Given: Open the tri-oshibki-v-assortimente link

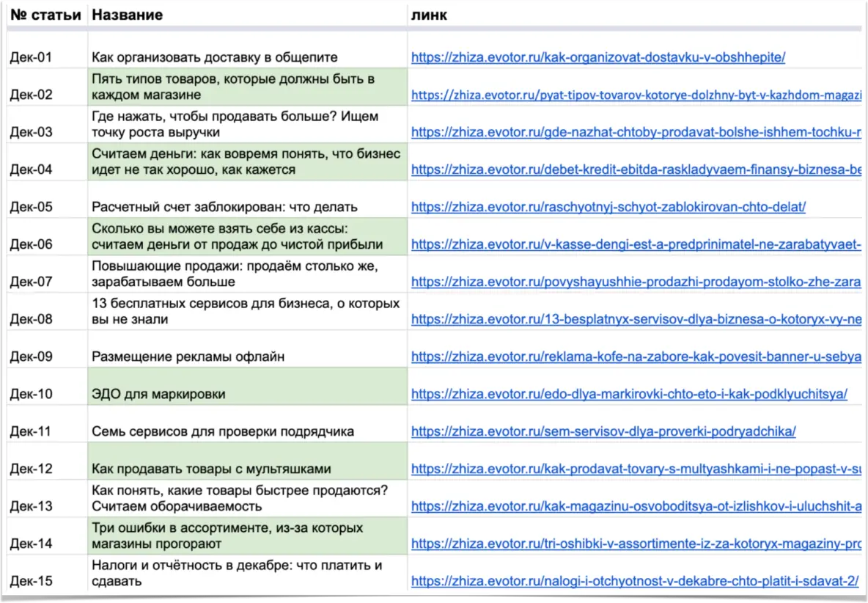Looking at the screenshot, I should tap(635, 544).
